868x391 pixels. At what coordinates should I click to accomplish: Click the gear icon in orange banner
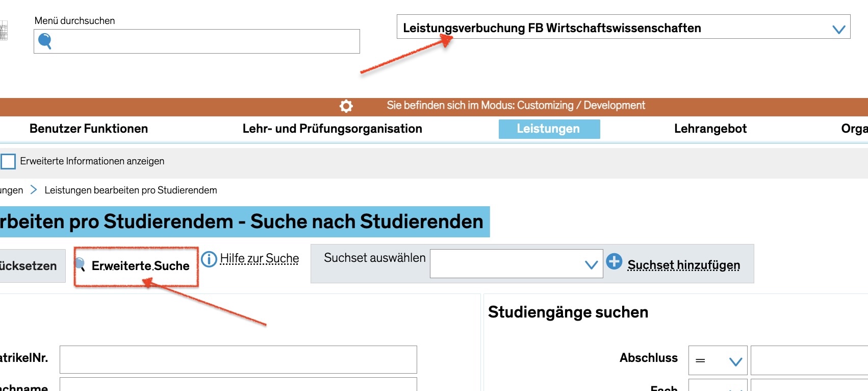pos(346,106)
